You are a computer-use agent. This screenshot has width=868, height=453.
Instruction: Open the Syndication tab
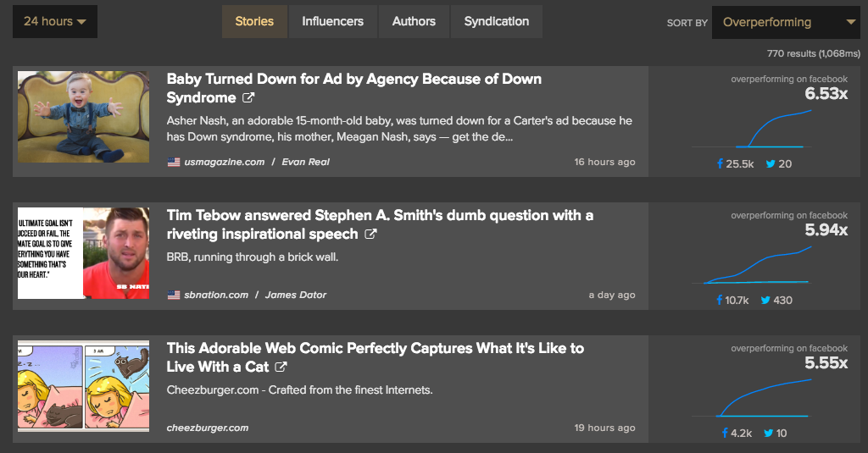tap(496, 21)
